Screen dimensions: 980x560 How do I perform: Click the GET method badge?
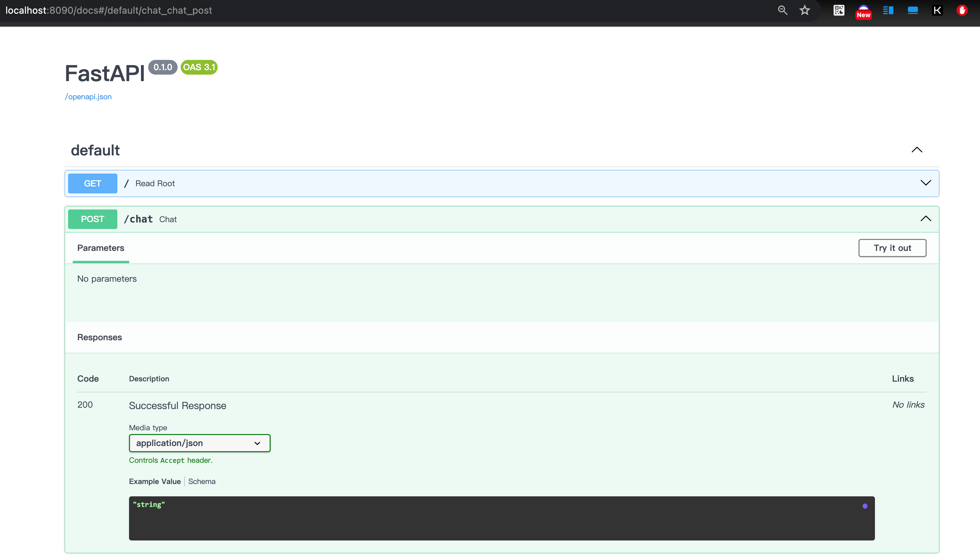93,183
